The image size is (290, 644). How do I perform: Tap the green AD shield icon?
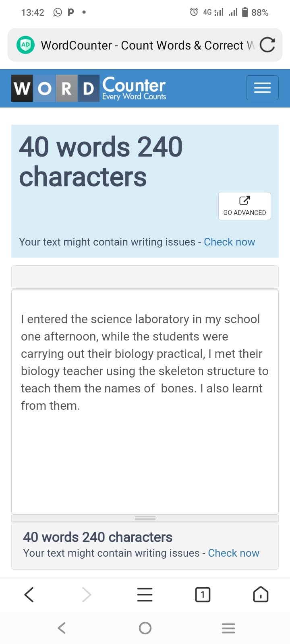pyautogui.click(x=25, y=45)
